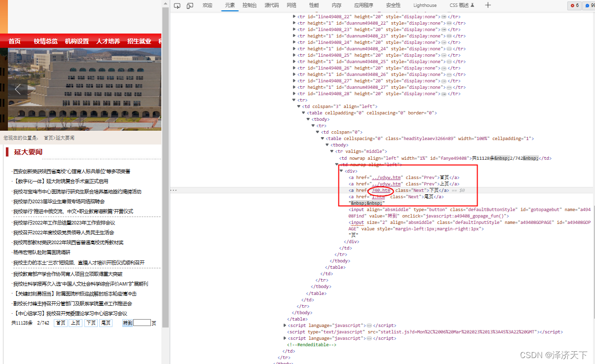Open the red error count badge
Image resolution: width=595 pixels, height=364 pixels.
[574, 5]
